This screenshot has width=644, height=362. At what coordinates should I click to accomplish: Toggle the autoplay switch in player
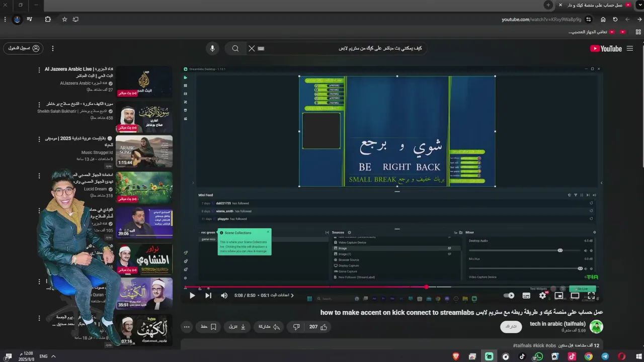click(x=510, y=296)
